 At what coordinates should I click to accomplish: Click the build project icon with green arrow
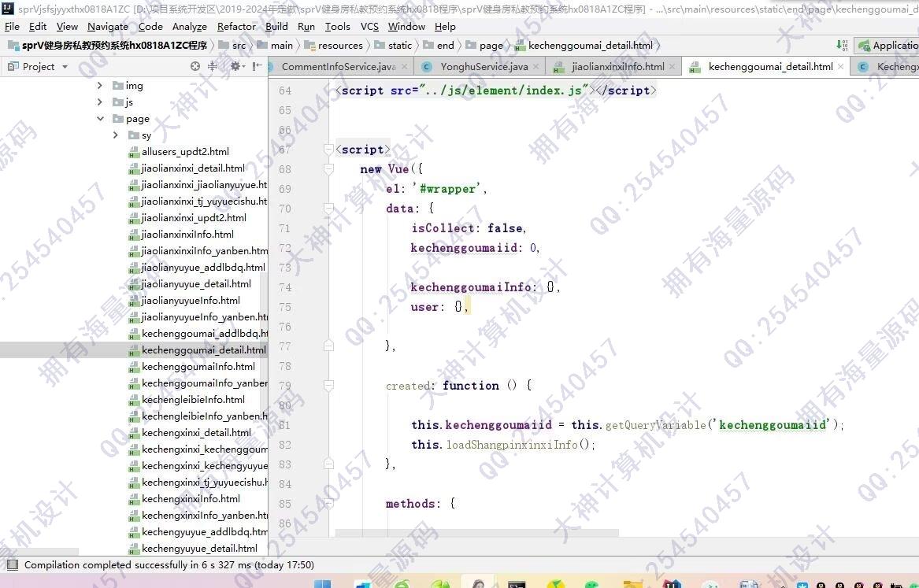pyautogui.click(x=842, y=45)
